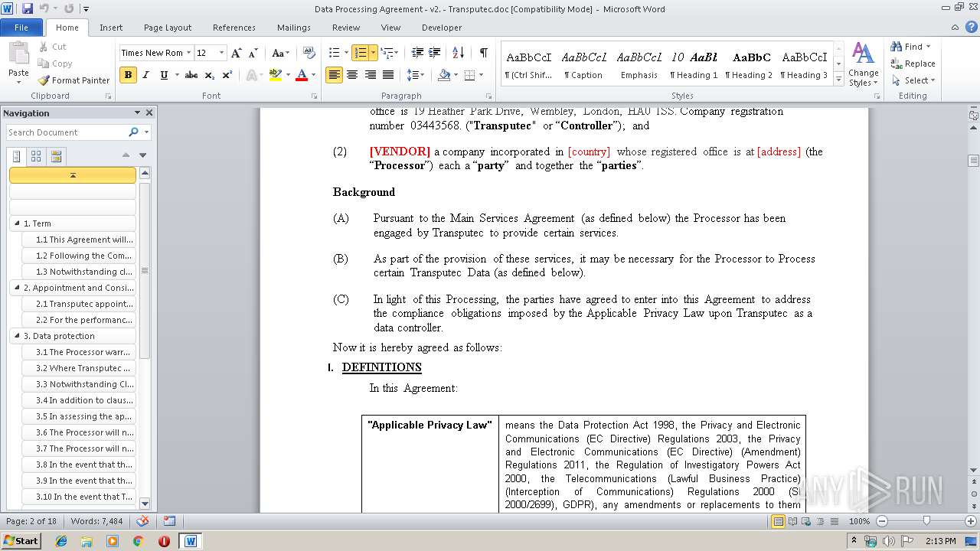Collapse '3. Data protection' heading

[x=17, y=336]
